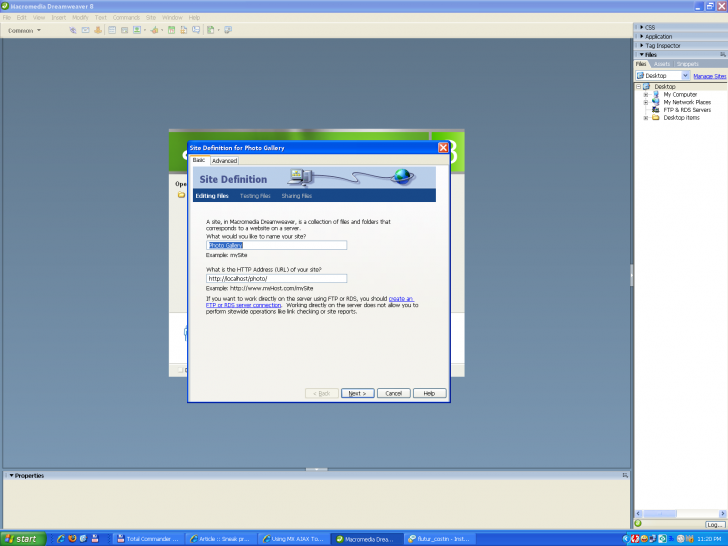Click the green status icon below Files panel
The width and height of the screenshot is (728, 546).
click(638, 524)
